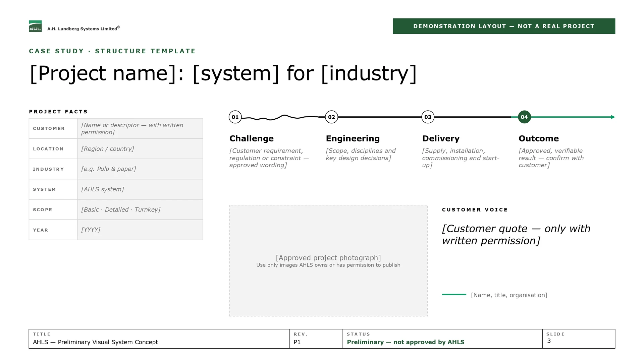Select the step 03 timeline marker
644x362 pixels.
click(428, 117)
